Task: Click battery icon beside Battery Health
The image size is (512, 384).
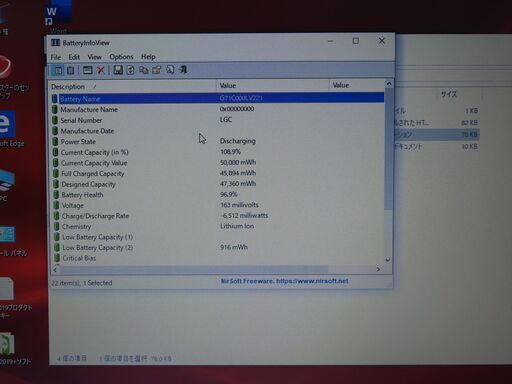Action: [56, 195]
